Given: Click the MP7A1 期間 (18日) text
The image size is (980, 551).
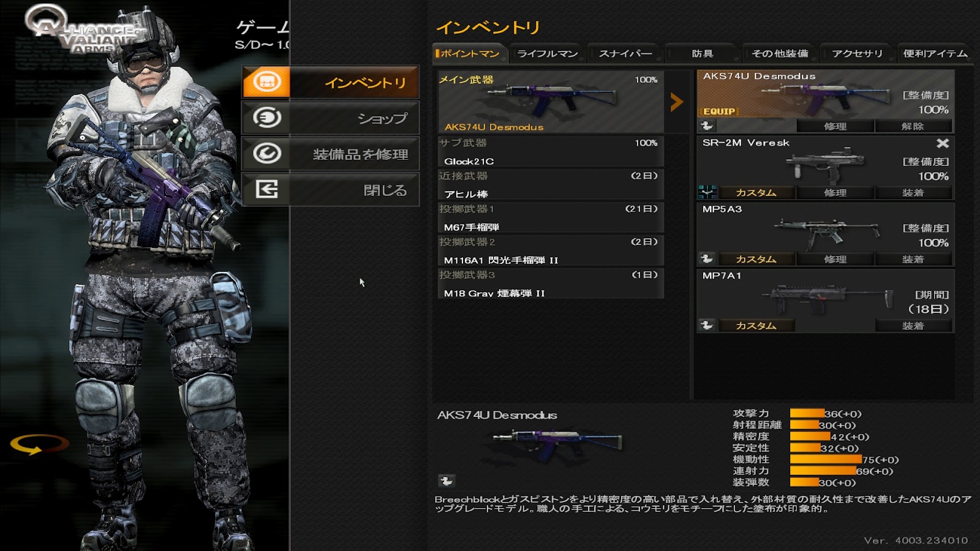Looking at the screenshot, I should [x=929, y=302].
